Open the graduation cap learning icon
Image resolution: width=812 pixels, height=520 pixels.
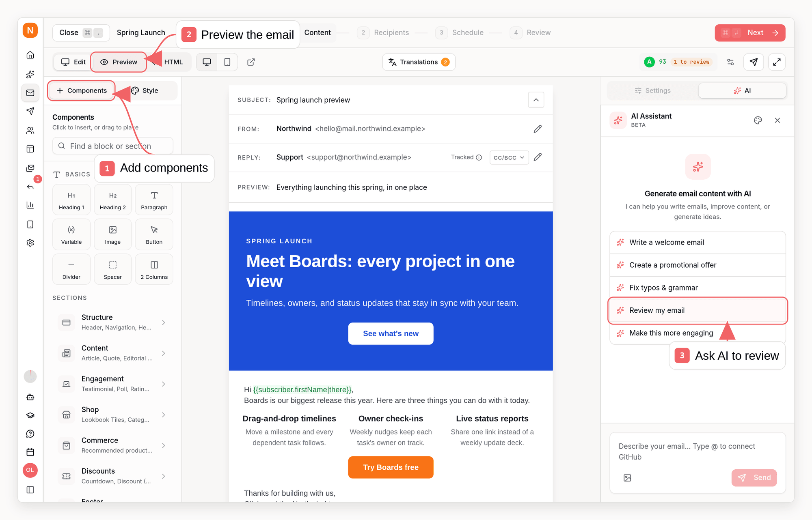pos(30,415)
